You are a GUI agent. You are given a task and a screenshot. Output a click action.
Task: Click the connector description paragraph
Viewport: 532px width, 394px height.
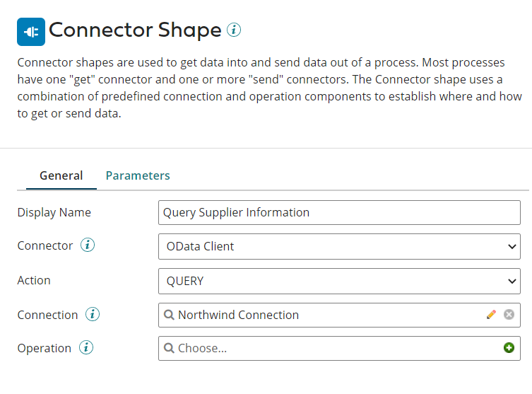point(260,88)
